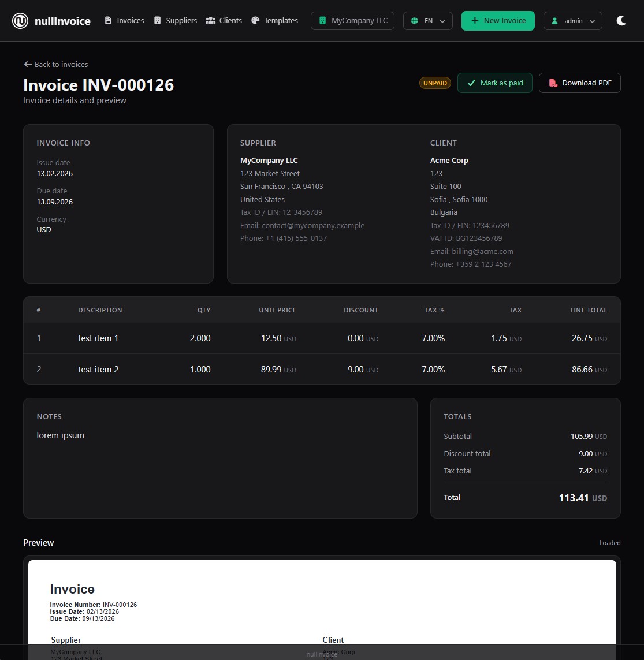Image resolution: width=644 pixels, height=660 pixels.
Task: Click the Invoice INV-000126 heading
Action: 99,85
